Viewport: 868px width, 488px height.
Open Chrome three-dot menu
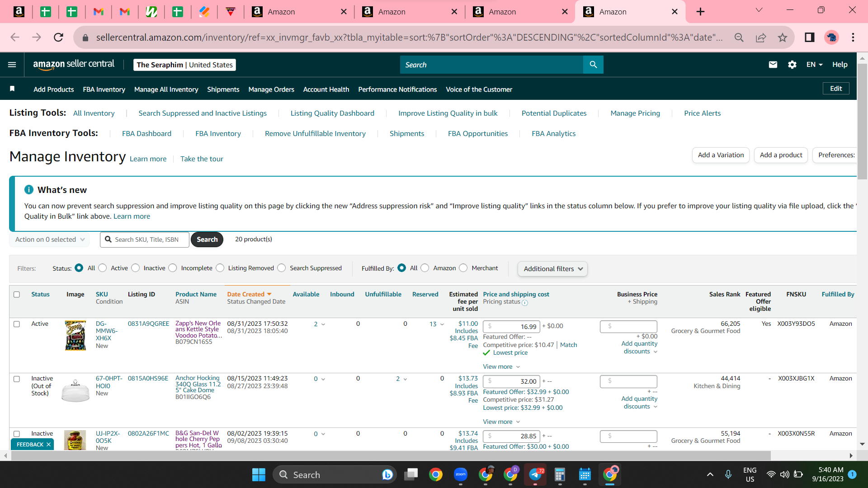853,38
